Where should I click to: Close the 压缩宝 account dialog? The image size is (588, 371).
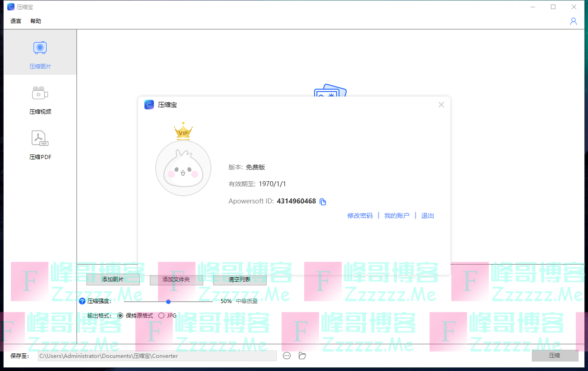pyautogui.click(x=441, y=105)
